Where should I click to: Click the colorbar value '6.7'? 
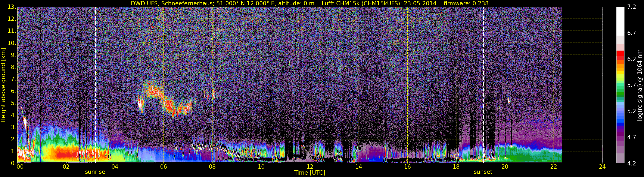[x=632, y=33]
